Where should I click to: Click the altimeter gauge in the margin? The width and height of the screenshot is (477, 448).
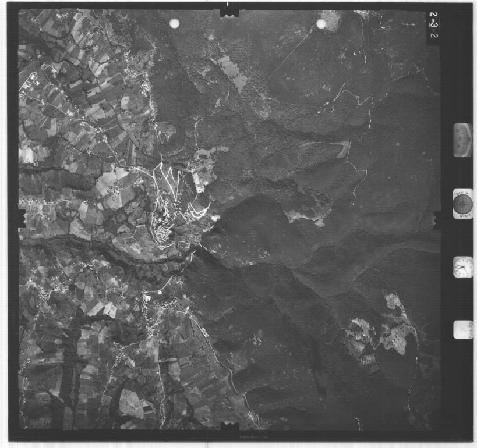coord(462,140)
